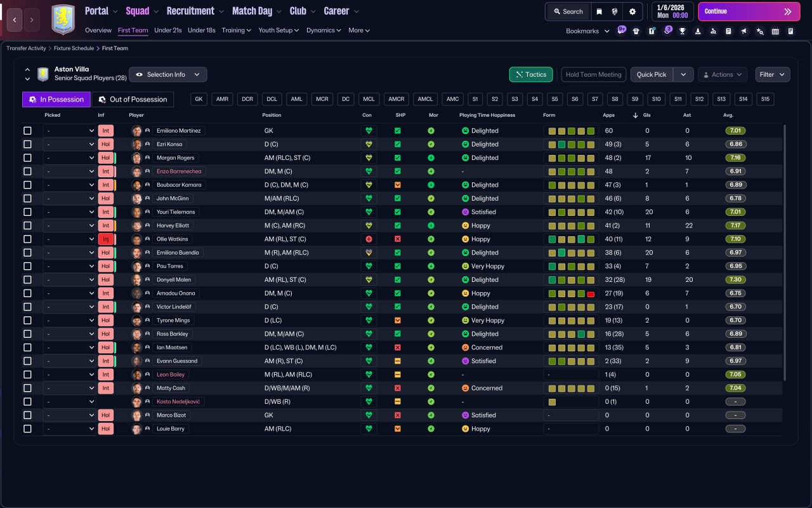Click Morgan Rogers' 7.16 average rating pill
This screenshot has width=812, height=508.
[735, 157]
